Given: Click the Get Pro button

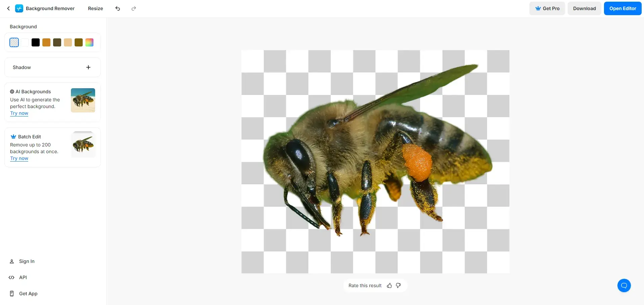Looking at the screenshot, I should [547, 8].
